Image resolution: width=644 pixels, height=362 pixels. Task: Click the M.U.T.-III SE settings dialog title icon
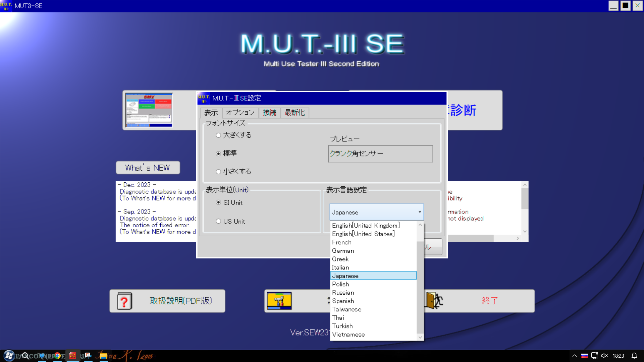click(204, 98)
